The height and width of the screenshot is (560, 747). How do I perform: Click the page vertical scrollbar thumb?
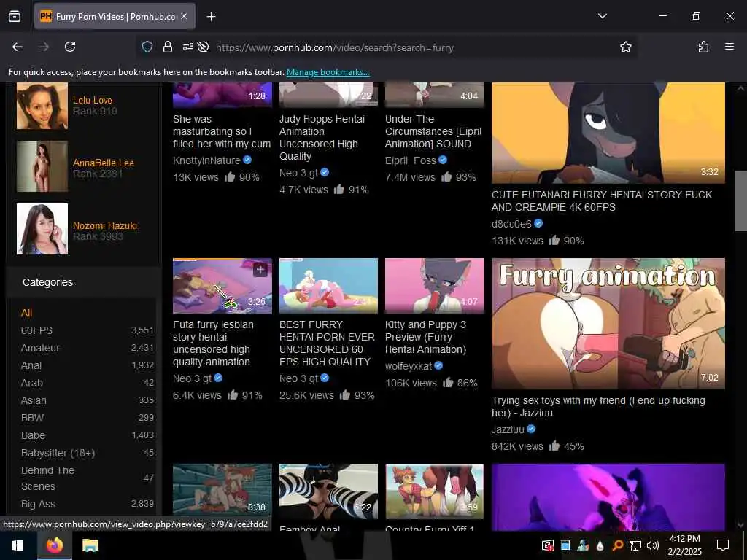click(x=740, y=201)
